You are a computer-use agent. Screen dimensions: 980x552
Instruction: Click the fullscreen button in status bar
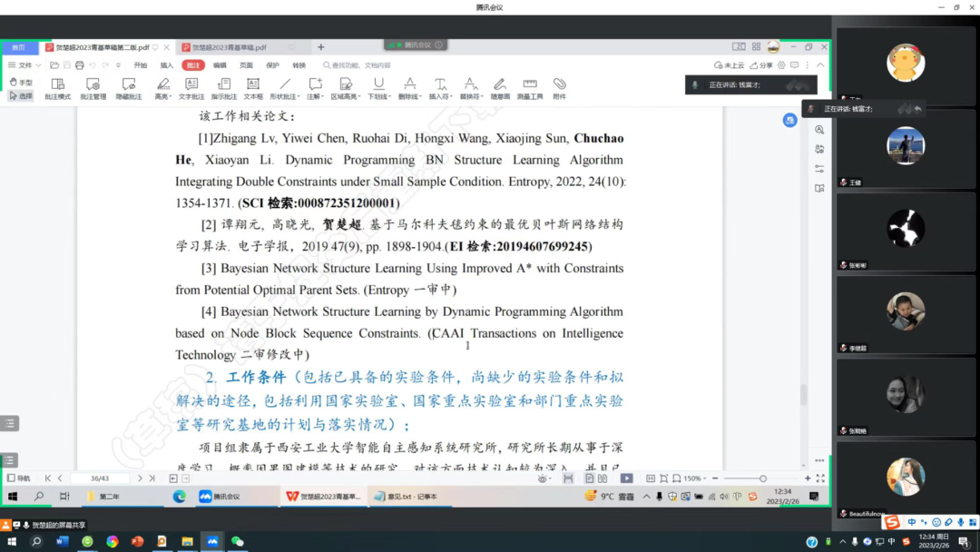[x=818, y=478]
